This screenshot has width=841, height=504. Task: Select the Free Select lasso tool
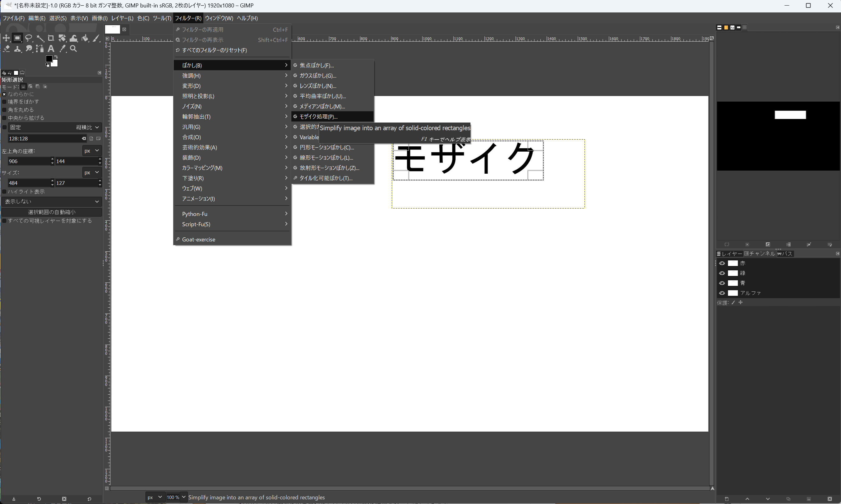[x=29, y=38]
